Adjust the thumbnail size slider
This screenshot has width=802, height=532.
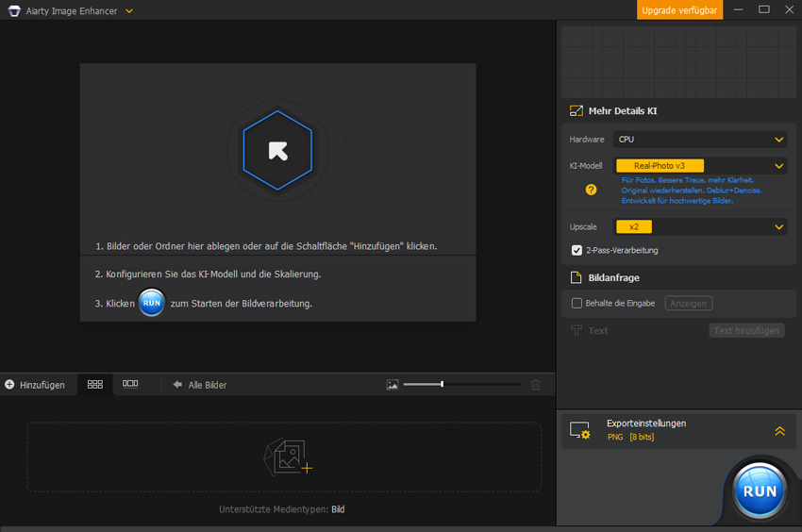coord(461,384)
